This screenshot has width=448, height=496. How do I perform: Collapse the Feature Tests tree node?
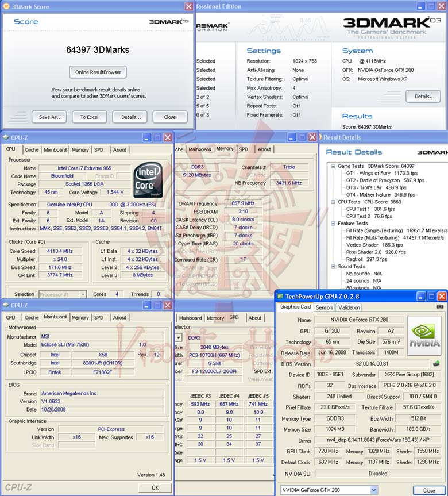point(333,224)
